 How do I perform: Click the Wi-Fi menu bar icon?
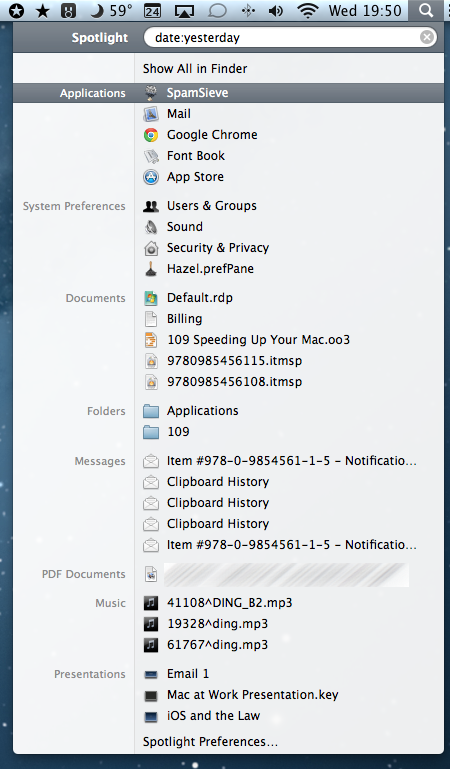pyautogui.click(x=307, y=10)
